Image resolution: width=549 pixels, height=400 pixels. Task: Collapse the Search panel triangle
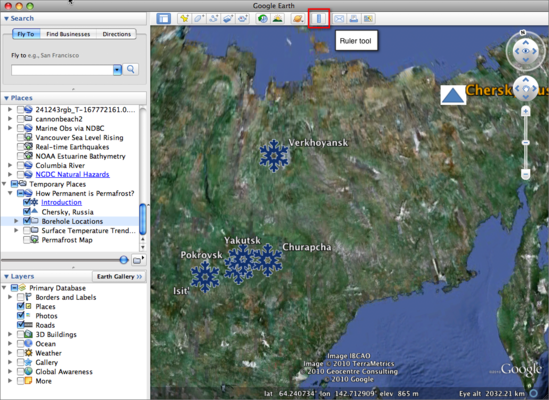[x=6, y=19]
